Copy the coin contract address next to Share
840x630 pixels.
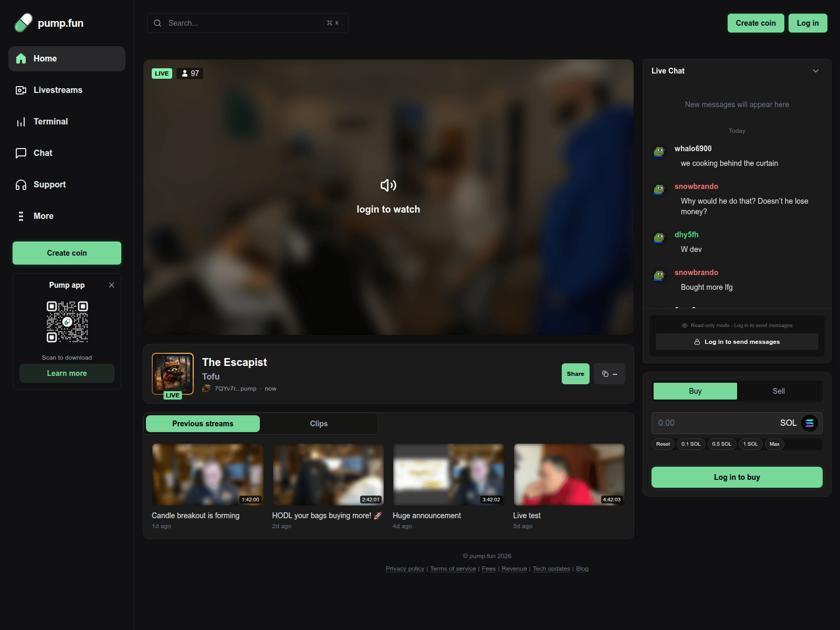click(609, 374)
